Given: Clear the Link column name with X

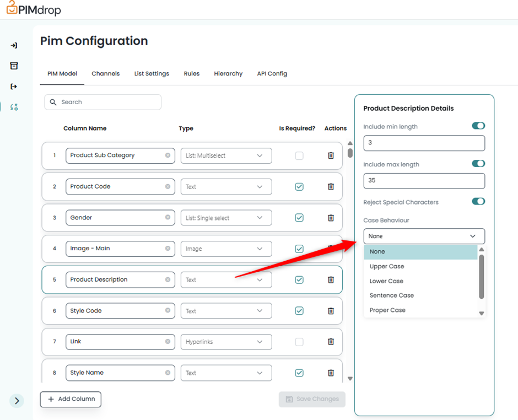Looking at the screenshot, I should pos(168,342).
